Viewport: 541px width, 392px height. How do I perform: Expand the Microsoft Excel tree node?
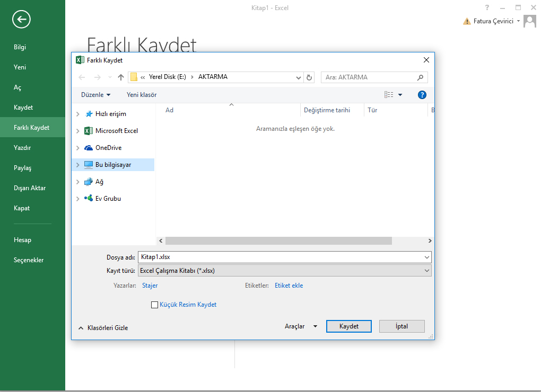(77, 131)
